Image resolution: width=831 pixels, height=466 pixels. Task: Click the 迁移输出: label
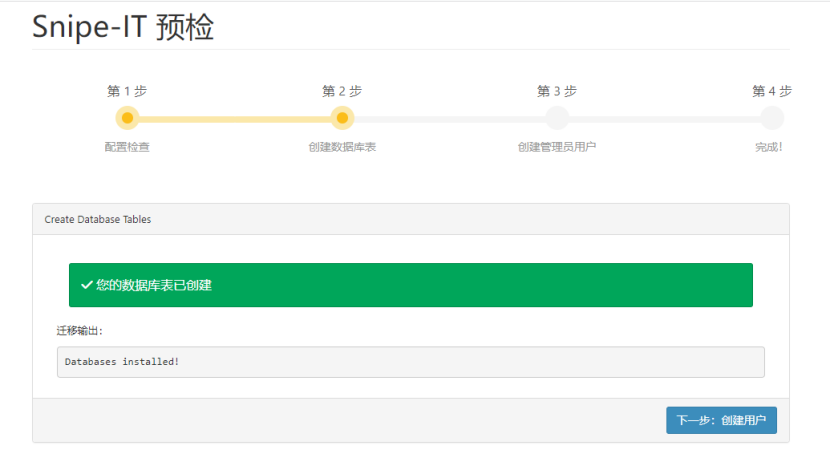79,331
